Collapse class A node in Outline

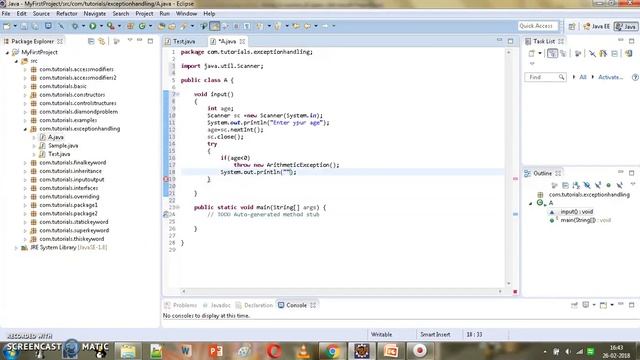[x=531, y=203]
